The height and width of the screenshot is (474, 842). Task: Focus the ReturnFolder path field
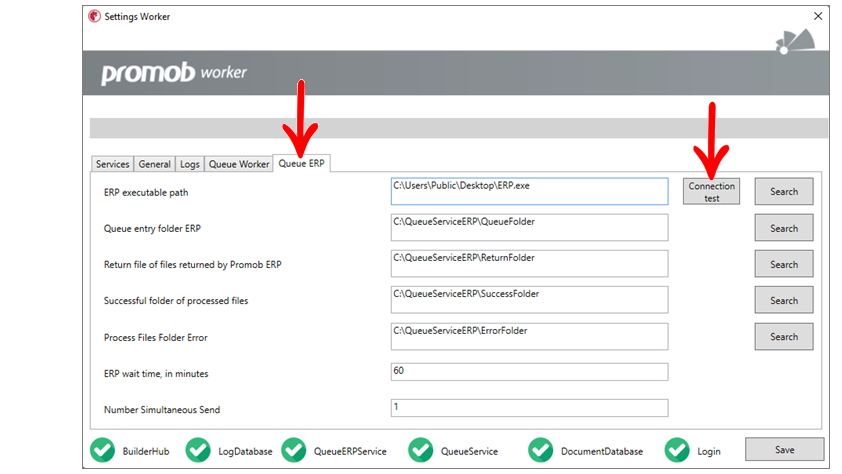(x=529, y=264)
